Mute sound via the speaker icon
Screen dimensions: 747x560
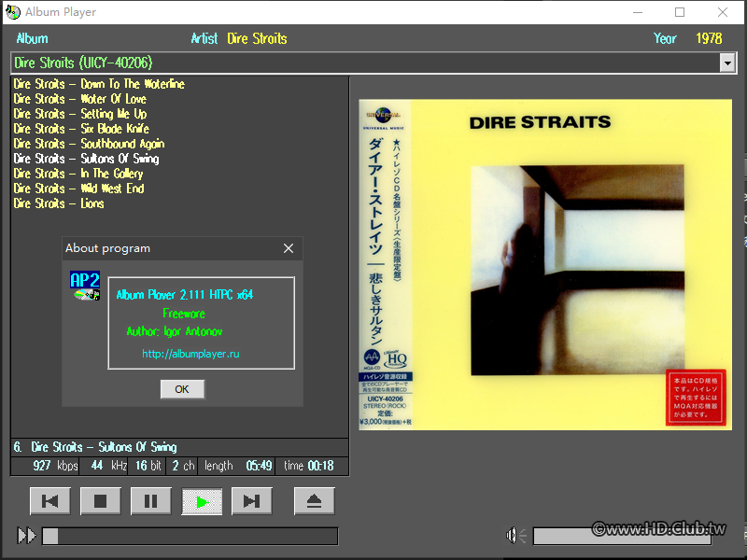point(516,535)
